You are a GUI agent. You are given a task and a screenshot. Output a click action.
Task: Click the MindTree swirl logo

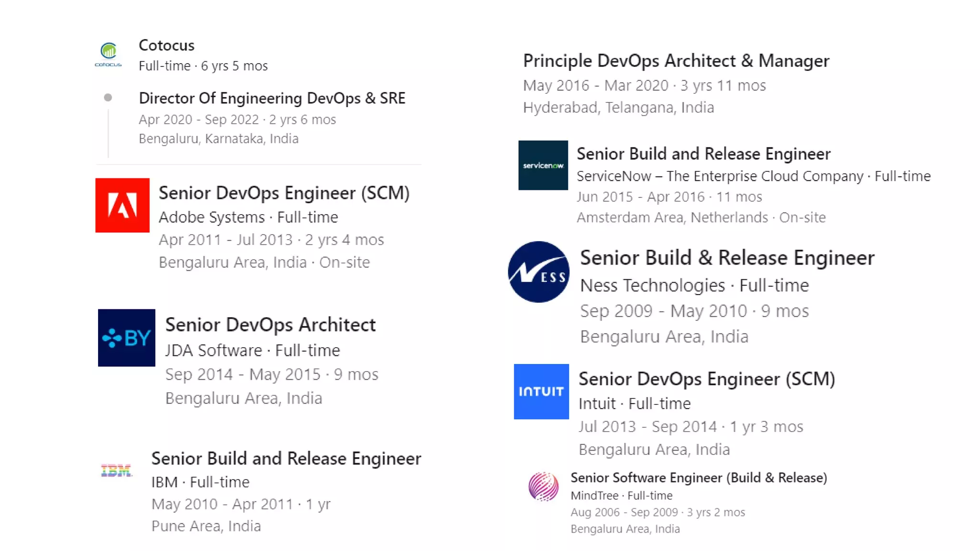pyautogui.click(x=543, y=486)
